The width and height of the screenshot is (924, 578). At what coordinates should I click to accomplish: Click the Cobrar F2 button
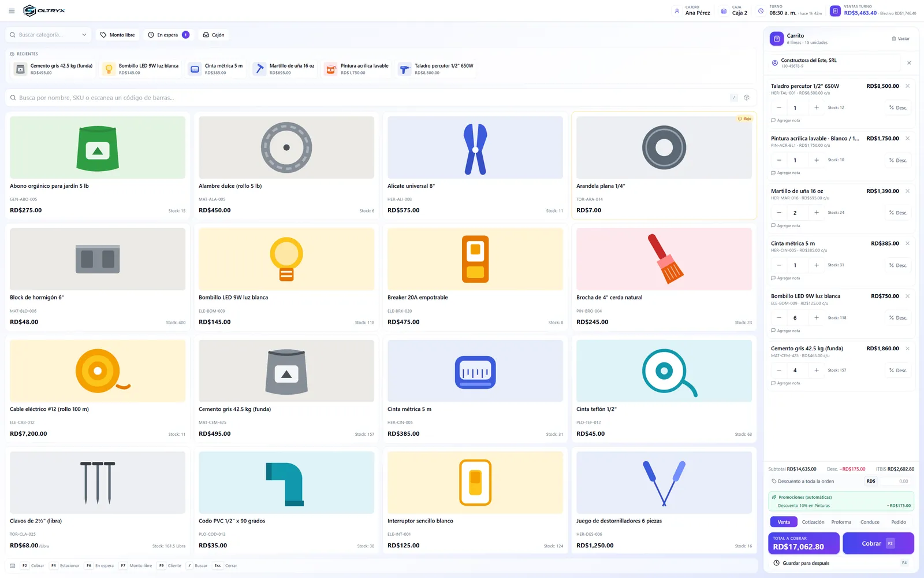tap(878, 543)
